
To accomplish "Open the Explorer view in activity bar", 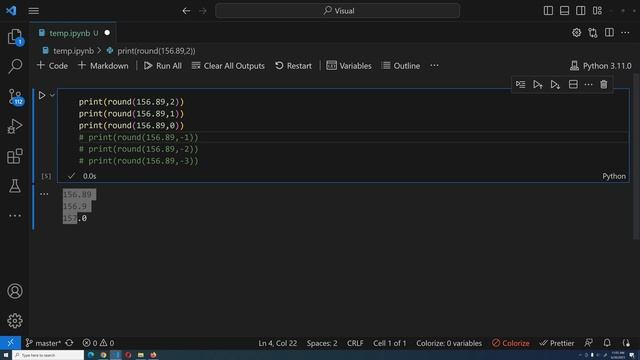I will tap(15, 37).
